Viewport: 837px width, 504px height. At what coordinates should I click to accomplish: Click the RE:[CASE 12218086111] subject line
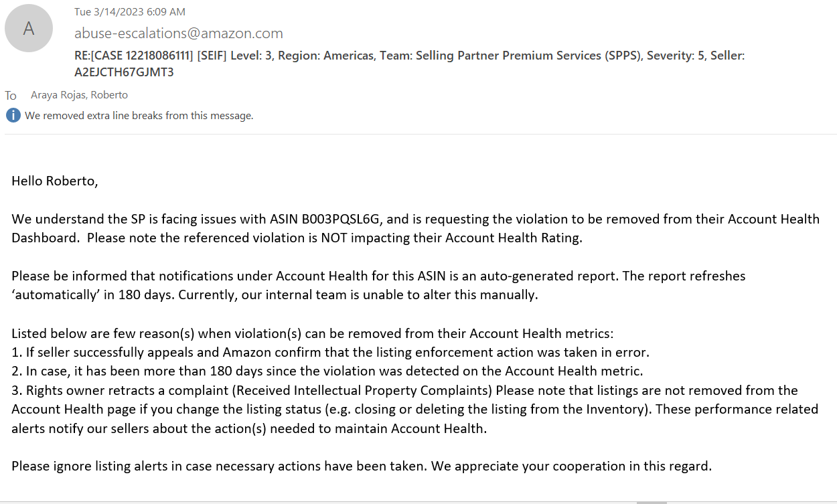[409, 64]
